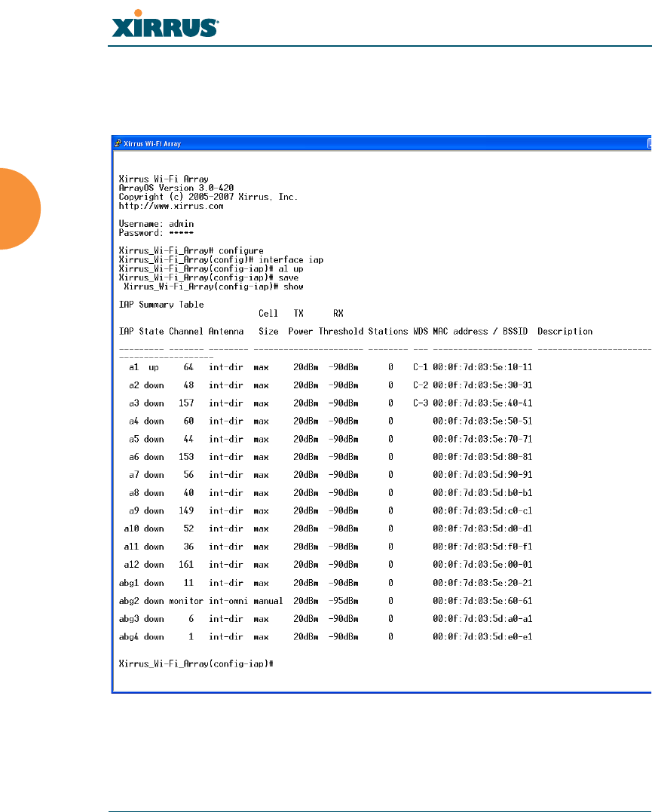The height and width of the screenshot is (812, 652).
Task: Click the 'configure' command line
Action: tap(191, 251)
